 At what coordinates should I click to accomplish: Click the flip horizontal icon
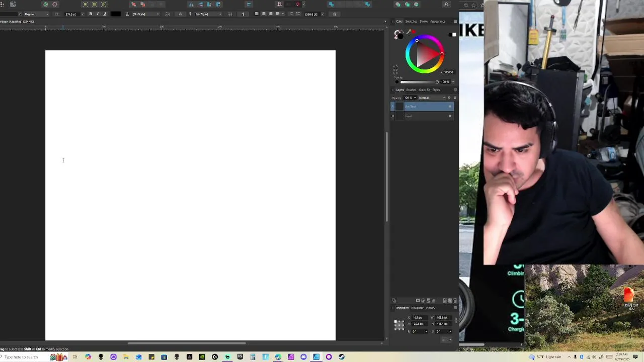coord(192,5)
